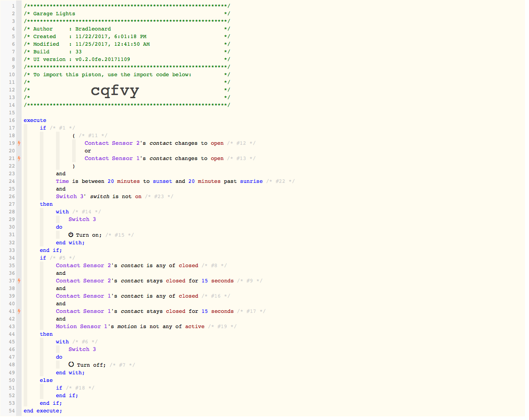Image resolution: width=529 pixels, height=420 pixels.
Task: Click 'end execute;' on the last line
Action: point(43,411)
